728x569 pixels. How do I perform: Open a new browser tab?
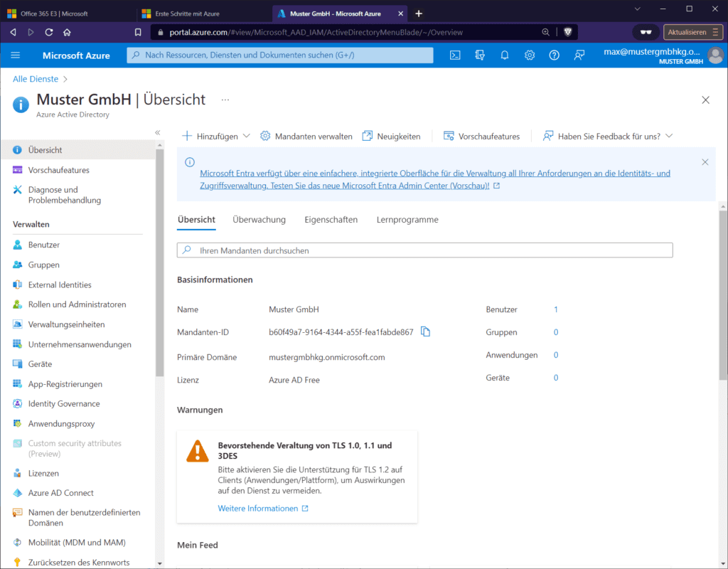click(x=418, y=14)
